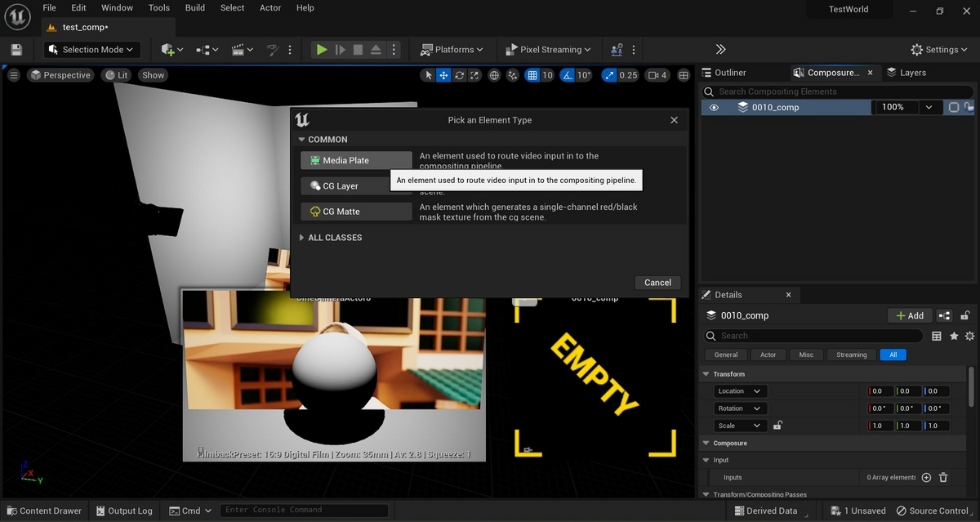Toggle visibility eye of 0010_comp element
980x522 pixels.
coord(714,107)
